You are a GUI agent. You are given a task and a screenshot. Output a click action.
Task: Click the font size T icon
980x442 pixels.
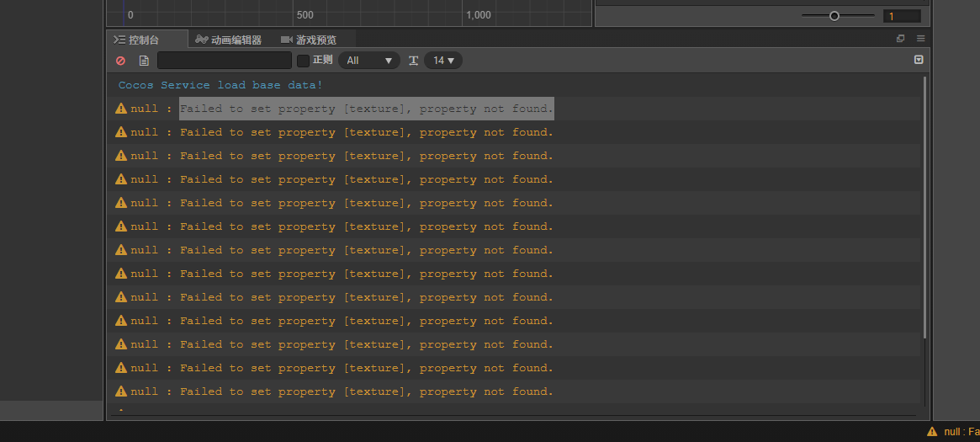(413, 61)
